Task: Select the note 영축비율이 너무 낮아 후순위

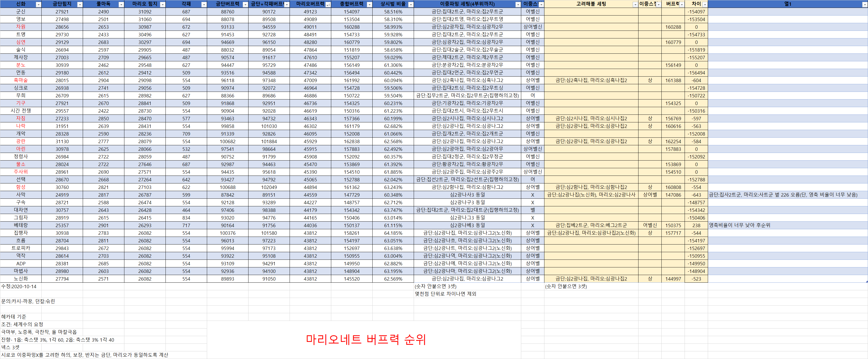Action: [x=740, y=225]
